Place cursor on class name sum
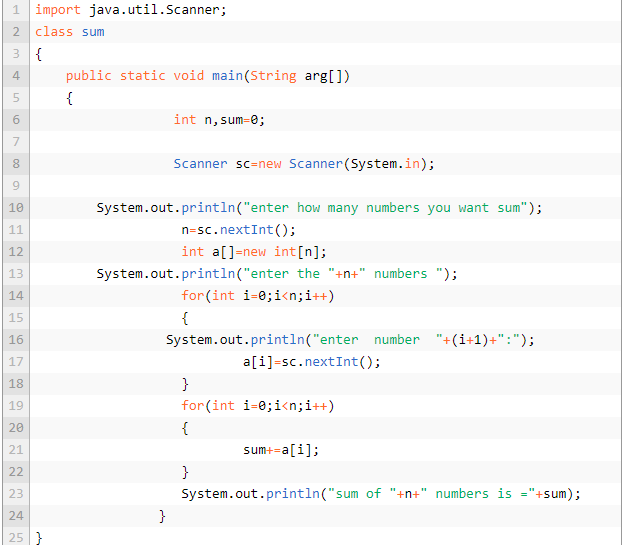The height and width of the screenshot is (545, 623). (93, 32)
